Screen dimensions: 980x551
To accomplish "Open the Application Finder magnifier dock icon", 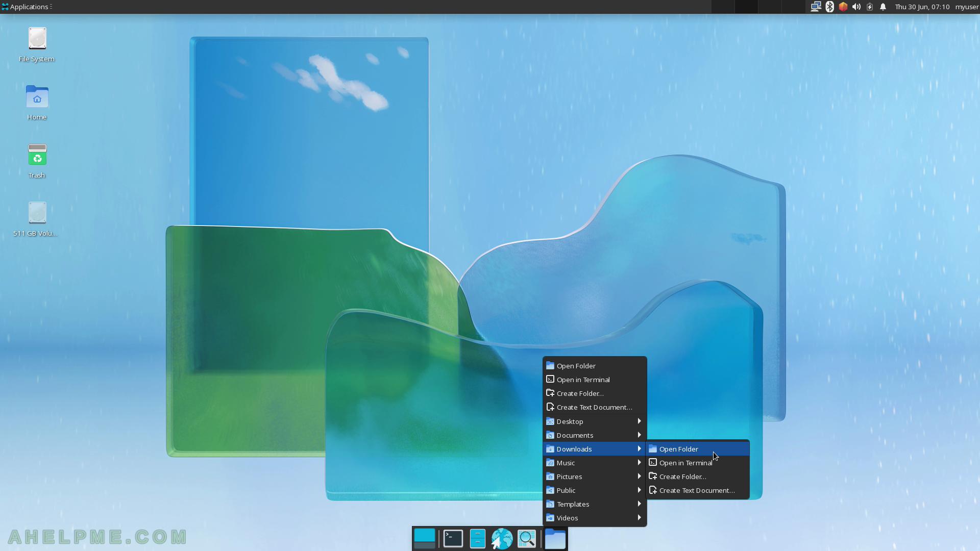I will pos(527,539).
